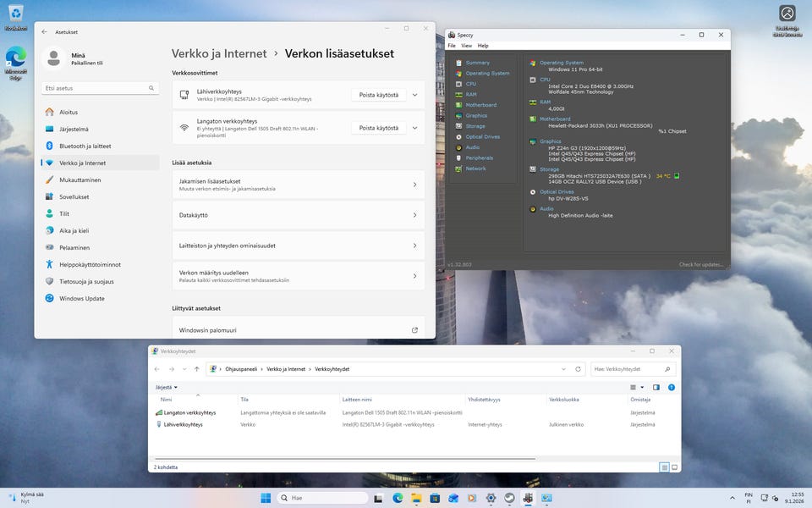Select Motherboard in the Speccy sidebar
812x508 pixels.
coord(480,105)
